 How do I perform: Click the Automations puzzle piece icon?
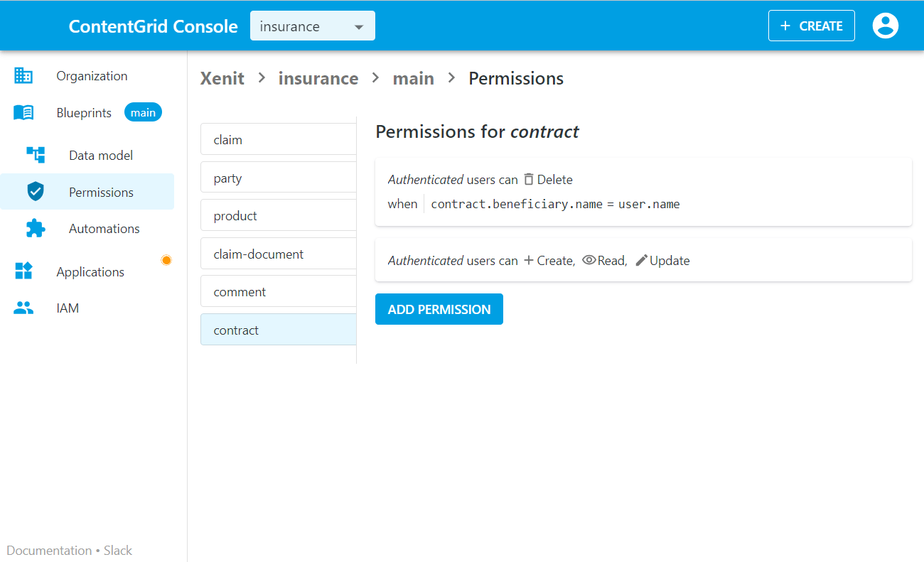click(36, 228)
